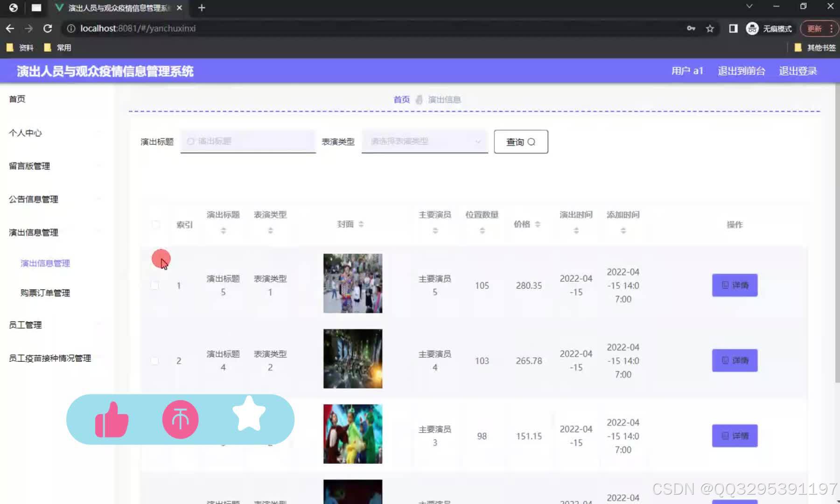Open 详情 for the 151.15 price row
The width and height of the screenshot is (840, 504).
(735, 436)
